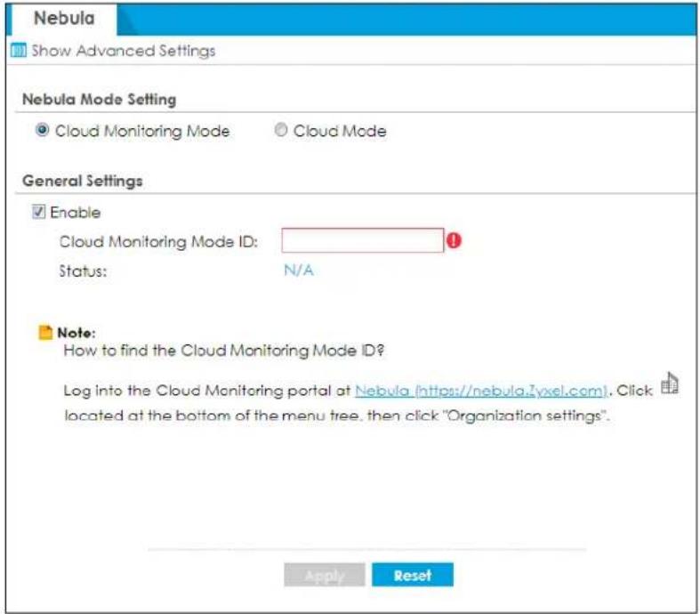This screenshot has height=614, width=700.
Task: Click the General Settings heading
Action: [83, 181]
